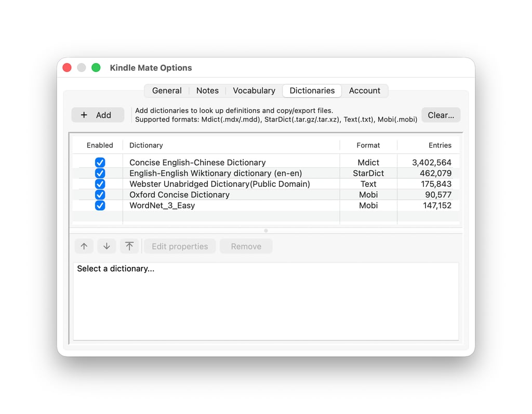Screen dimensions: 532x414
Task: Open the Account tab
Action: [364, 90]
